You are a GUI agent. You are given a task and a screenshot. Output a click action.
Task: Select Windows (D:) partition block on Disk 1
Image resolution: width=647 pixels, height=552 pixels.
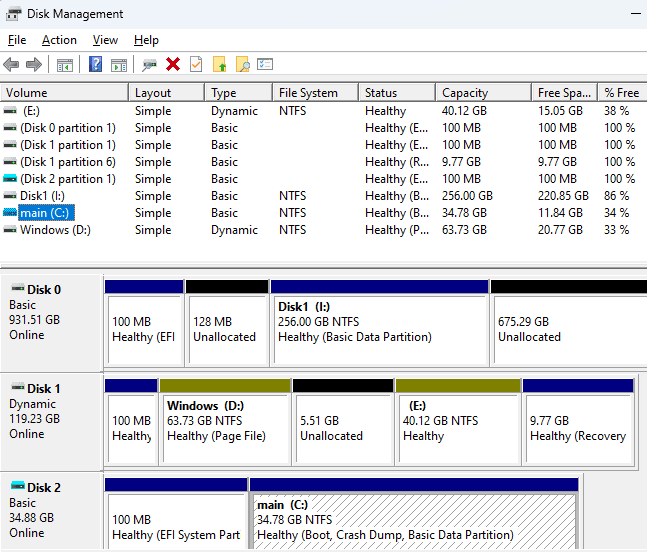[x=225, y=422]
